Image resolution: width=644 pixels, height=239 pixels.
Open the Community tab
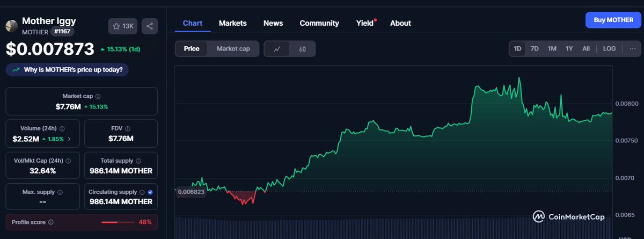coord(319,23)
